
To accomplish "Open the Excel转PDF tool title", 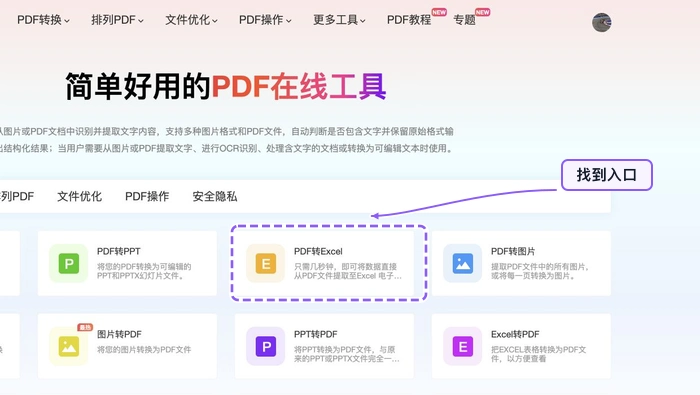I will point(515,334).
